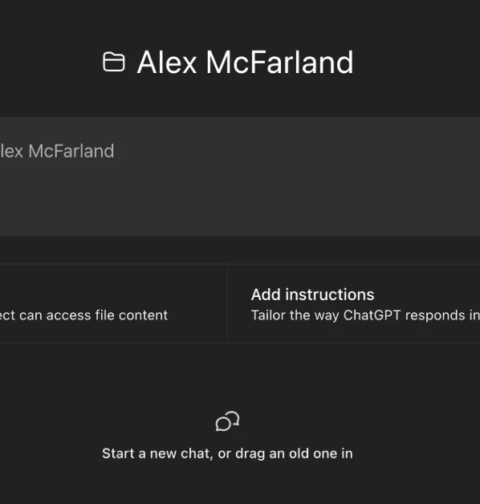This screenshot has width=480, height=504.
Task: Click empty space at the bottom of the message box
Action: coord(240,213)
